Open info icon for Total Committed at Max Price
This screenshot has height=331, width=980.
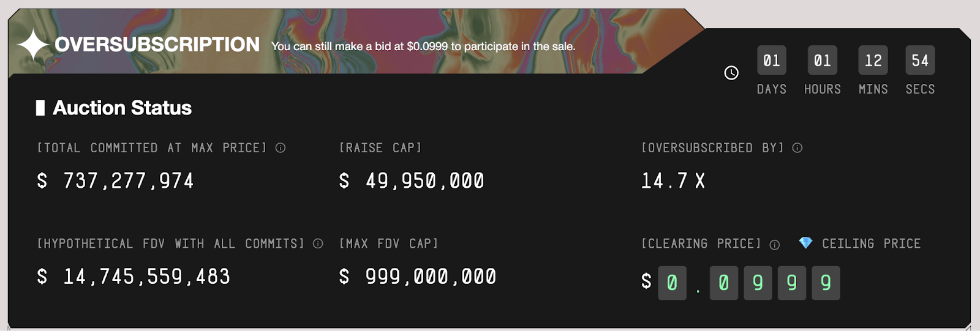click(281, 147)
